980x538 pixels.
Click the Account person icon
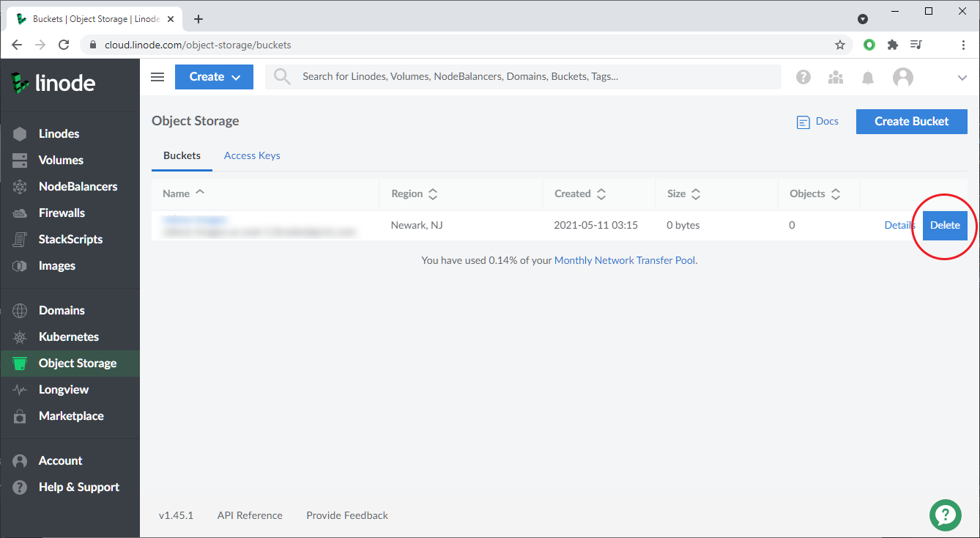pyautogui.click(x=20, y=460)
